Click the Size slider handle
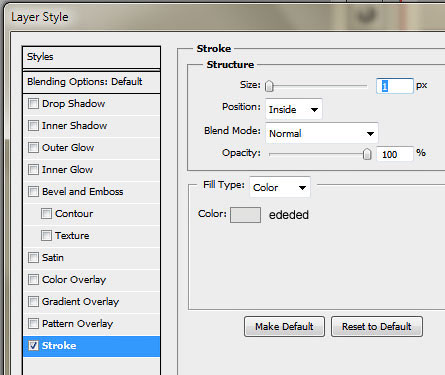The width and height of the screenshot is (445, 375). point(269,86)
